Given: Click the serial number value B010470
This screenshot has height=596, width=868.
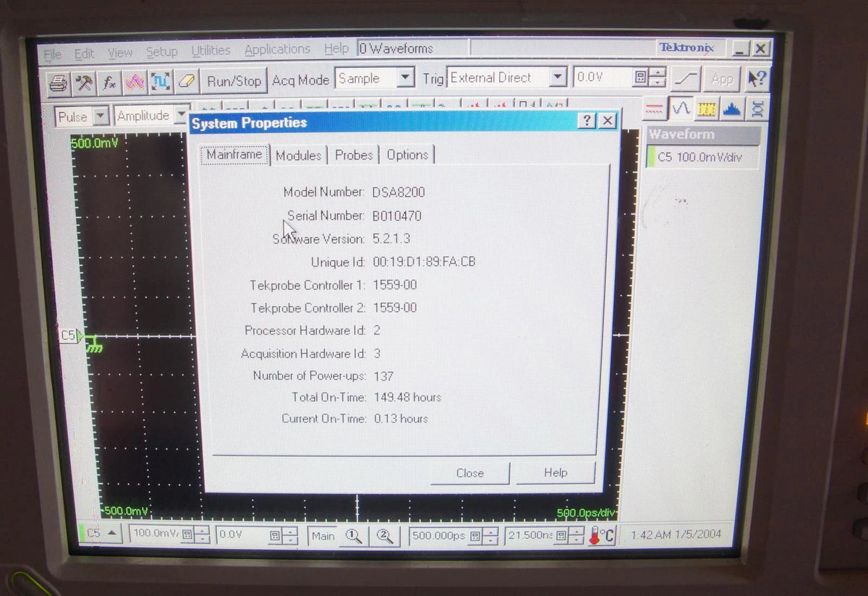Looking at the screenshot, I should [x=397, y=216].
